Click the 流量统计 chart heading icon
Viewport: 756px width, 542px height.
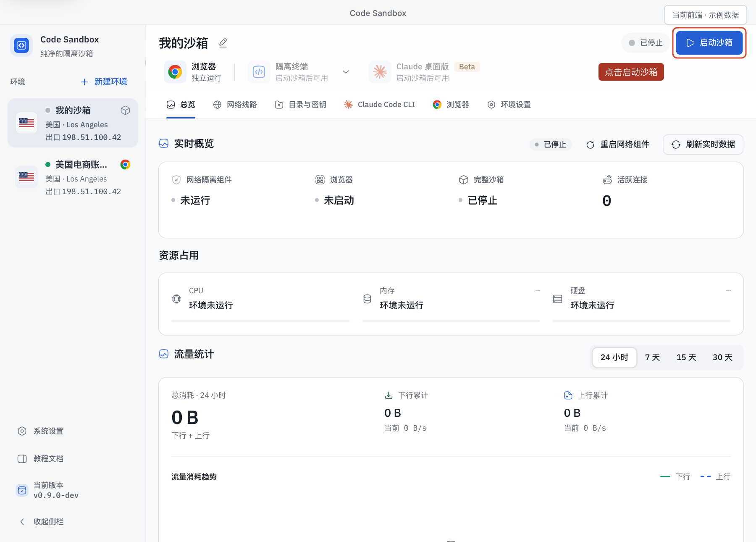point(164,354)
